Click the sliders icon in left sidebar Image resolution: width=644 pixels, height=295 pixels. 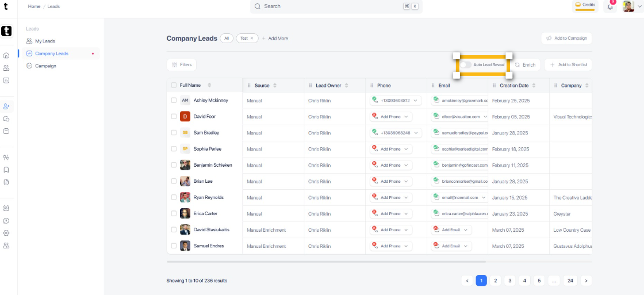6,158
